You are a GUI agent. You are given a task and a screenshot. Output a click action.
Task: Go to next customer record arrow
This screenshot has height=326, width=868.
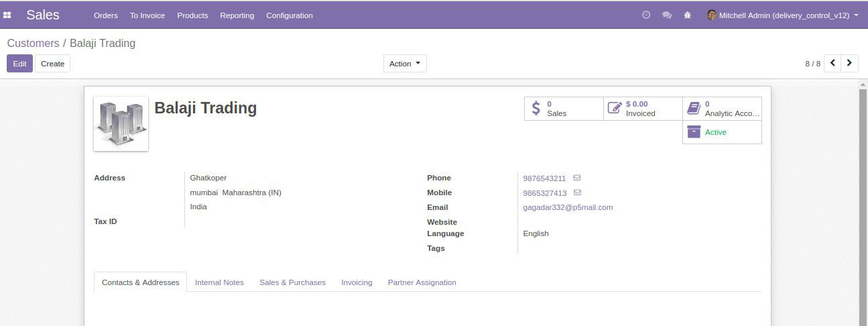coord(849,63)
